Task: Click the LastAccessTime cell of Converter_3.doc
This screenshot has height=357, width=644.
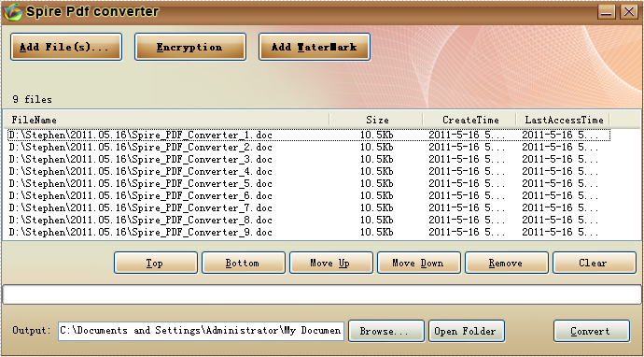Action: click(x=561, y=159)
